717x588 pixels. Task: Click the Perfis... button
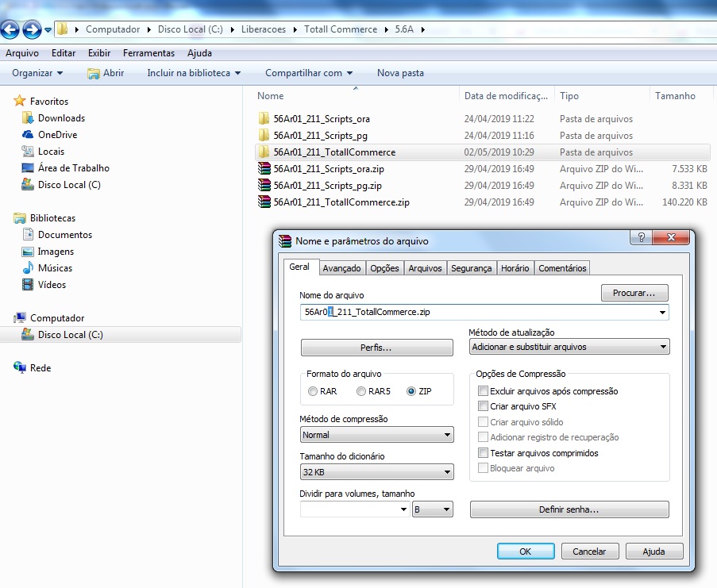tap(377, 348)
